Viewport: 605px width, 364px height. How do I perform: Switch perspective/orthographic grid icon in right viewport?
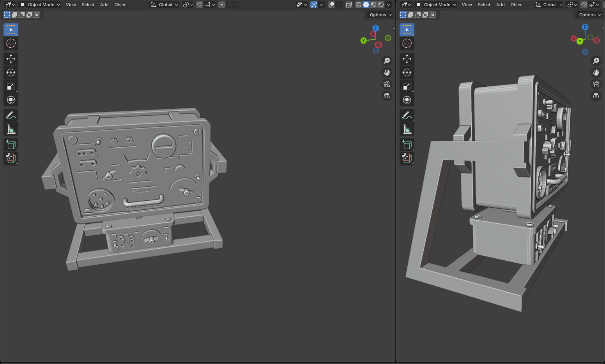point(596,96)
